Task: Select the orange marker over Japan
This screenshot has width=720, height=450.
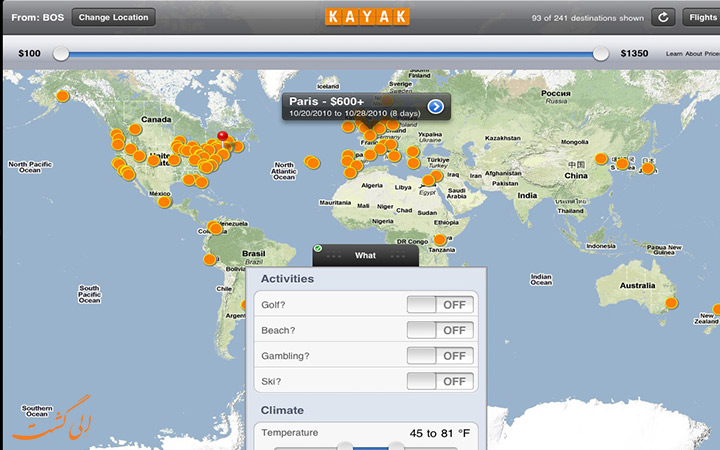Action: (648, 169)
